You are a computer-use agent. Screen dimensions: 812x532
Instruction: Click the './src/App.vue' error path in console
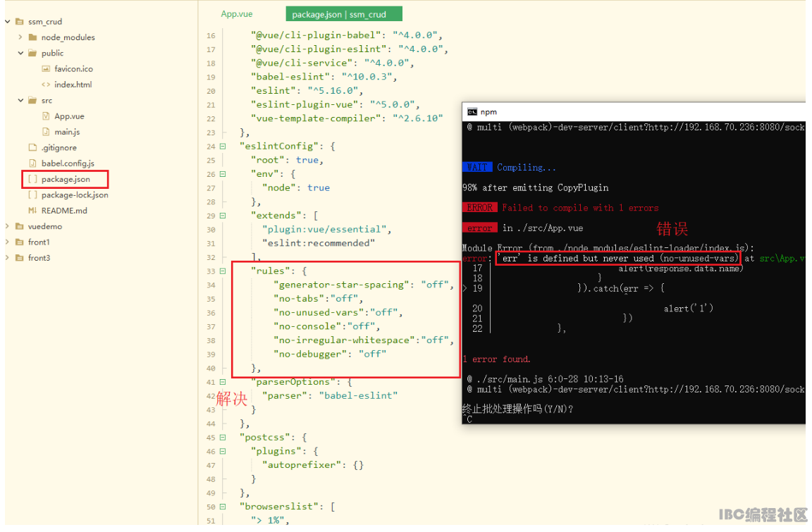[550, 228]
